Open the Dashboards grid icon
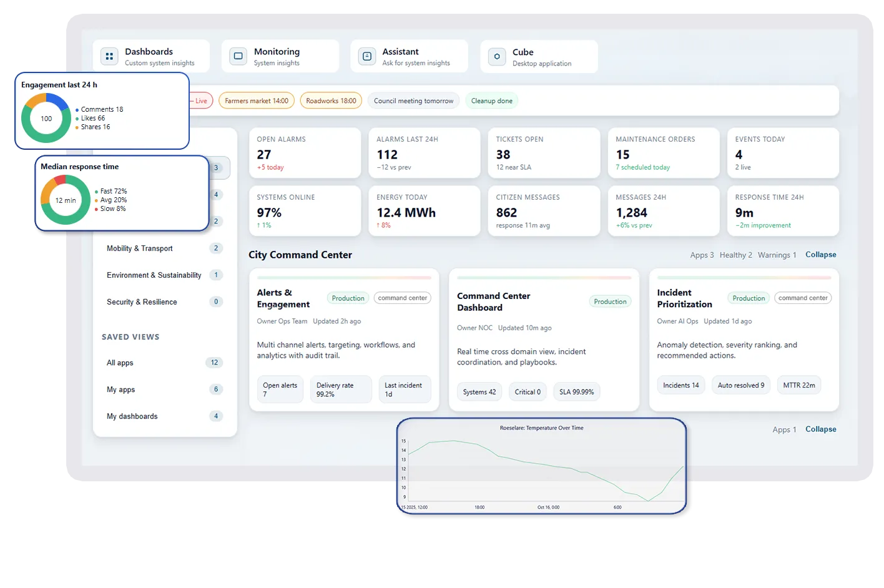 (109, 56)
